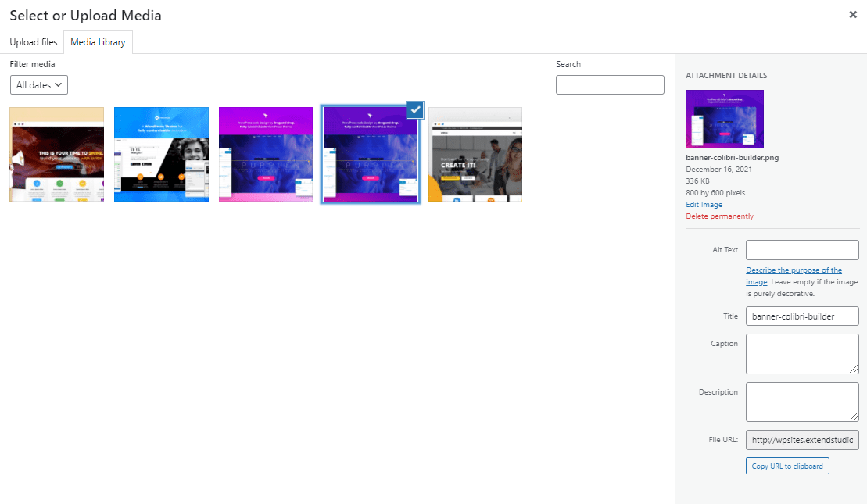Click the attachment details preview image

725,119
